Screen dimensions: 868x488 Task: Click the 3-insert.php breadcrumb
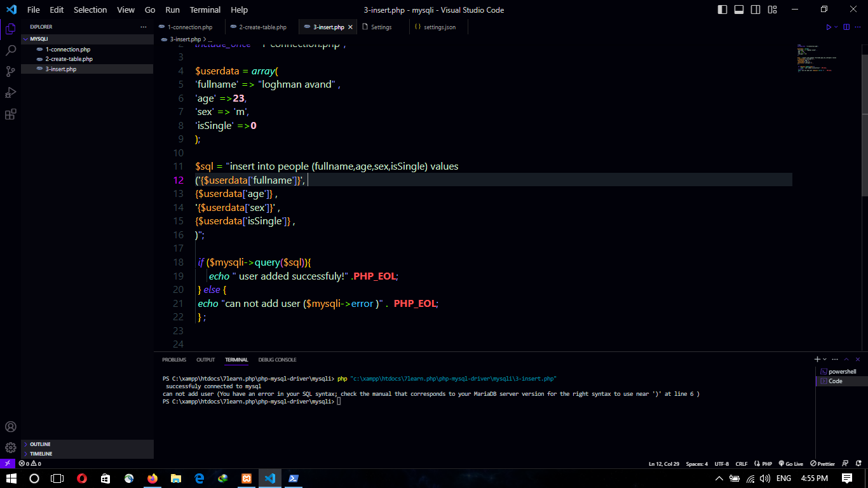[x=185, y=39]
